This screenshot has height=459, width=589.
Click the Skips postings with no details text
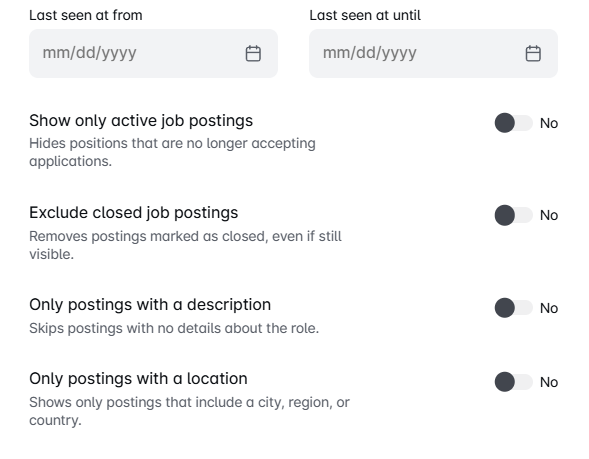174,328
